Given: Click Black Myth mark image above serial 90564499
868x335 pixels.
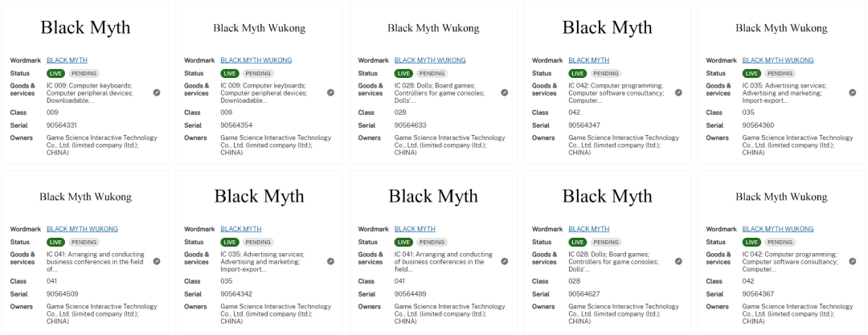Looking at the screenshot, I should [x=433, y=196].
